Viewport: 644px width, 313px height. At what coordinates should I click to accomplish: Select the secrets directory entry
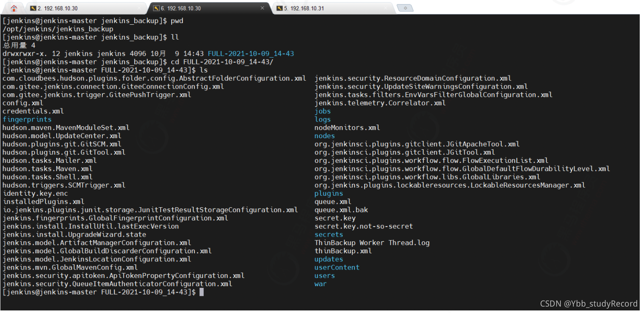[328, 235]
